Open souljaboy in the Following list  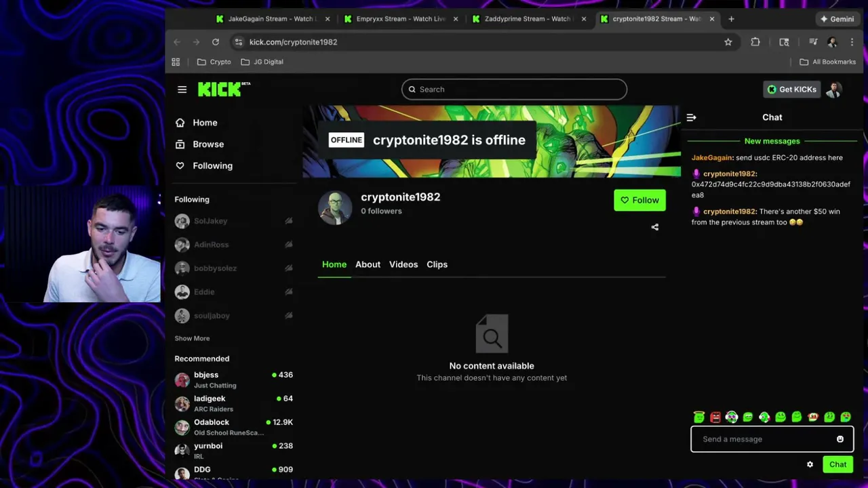[233, 316]
